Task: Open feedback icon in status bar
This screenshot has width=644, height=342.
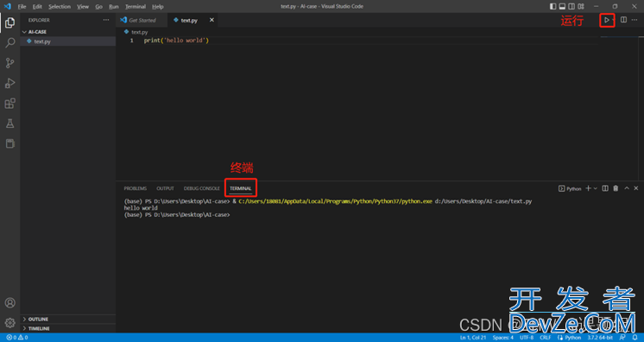Action: 622,338
